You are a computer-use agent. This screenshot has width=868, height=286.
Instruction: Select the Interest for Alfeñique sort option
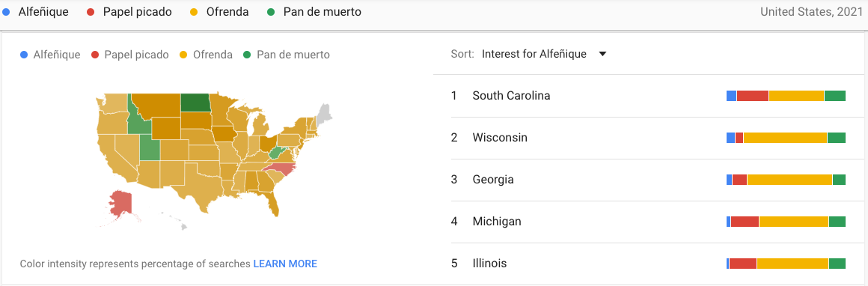(x=534, y=55)
